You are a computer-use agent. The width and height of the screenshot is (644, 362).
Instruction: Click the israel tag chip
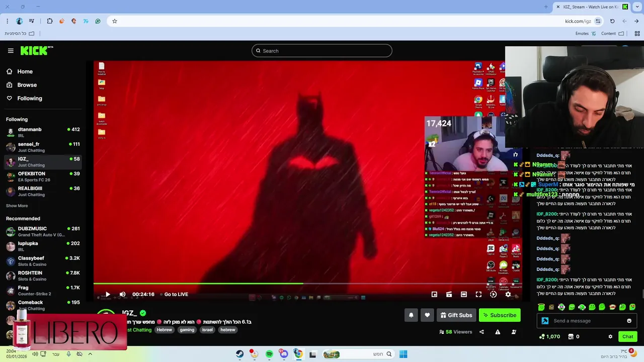(x=207, y=330)
